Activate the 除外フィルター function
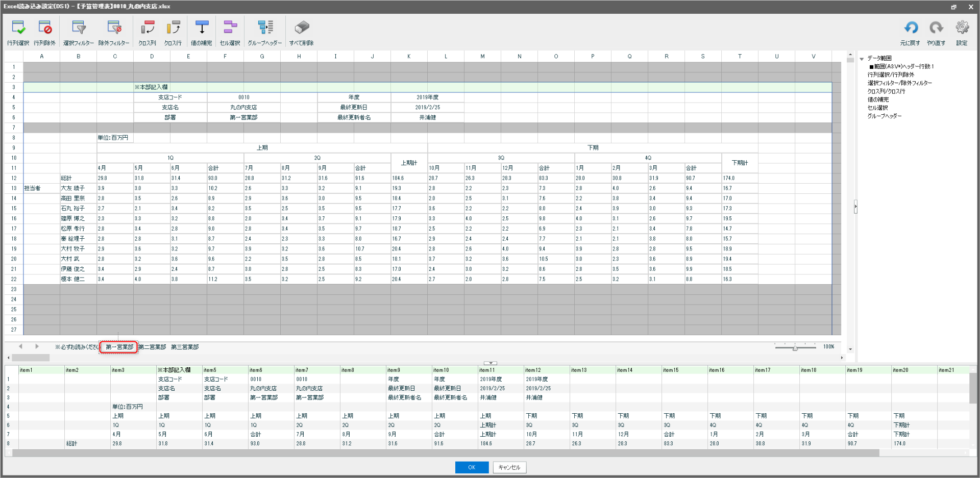980x478 pixels. pyautogui.click(x=114, y=32)
